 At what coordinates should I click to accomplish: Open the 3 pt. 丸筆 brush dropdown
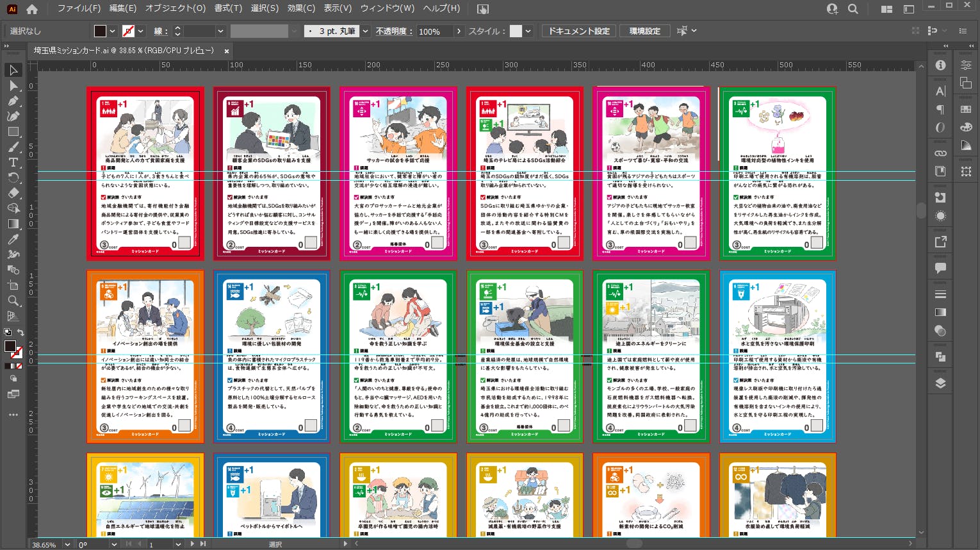point(365,31)
